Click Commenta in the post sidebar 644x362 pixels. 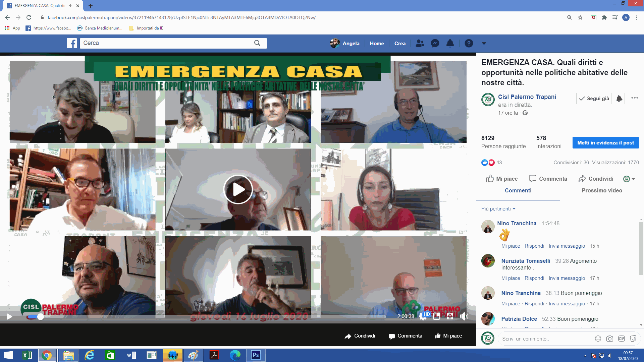[548, 179]
